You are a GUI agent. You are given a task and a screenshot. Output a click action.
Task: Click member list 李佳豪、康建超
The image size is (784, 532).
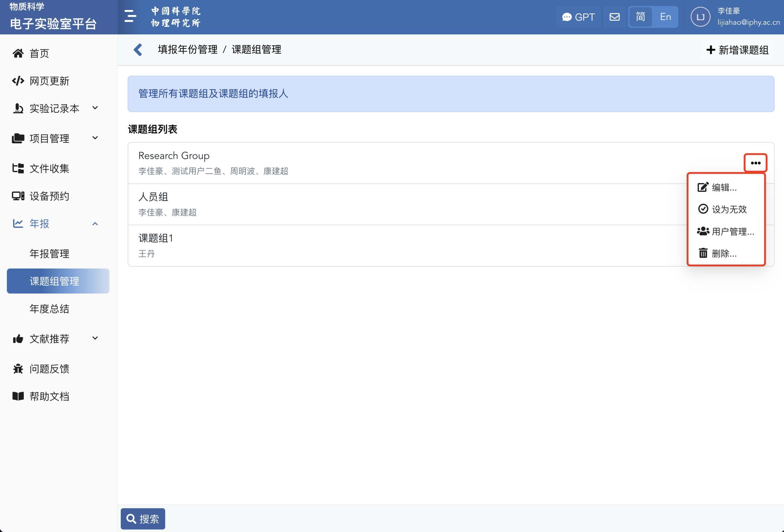(167, 212)
